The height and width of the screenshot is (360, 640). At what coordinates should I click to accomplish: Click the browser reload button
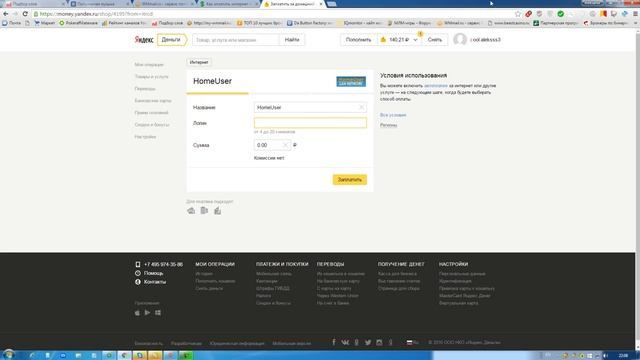25,14
